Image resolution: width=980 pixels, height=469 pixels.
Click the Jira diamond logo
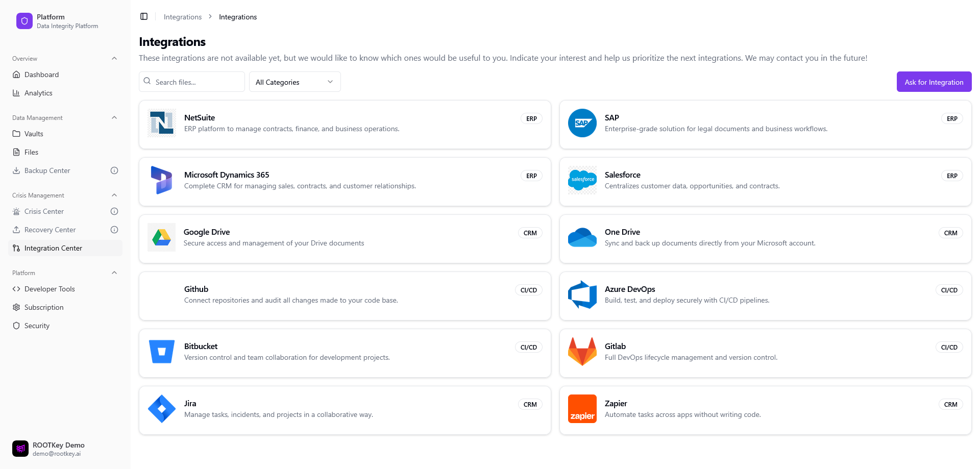pyautogui.click(x=162, y=409)
